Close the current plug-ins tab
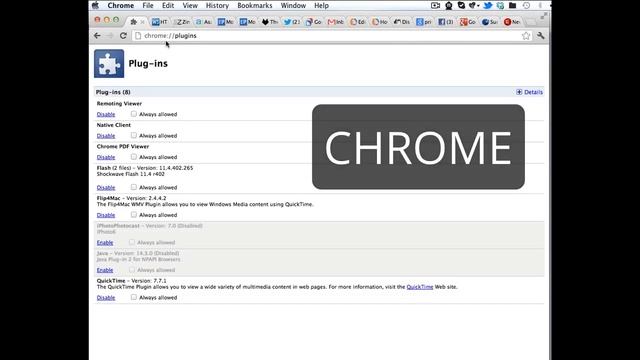This screenshot has width=640, height=360. click(142, 22)
